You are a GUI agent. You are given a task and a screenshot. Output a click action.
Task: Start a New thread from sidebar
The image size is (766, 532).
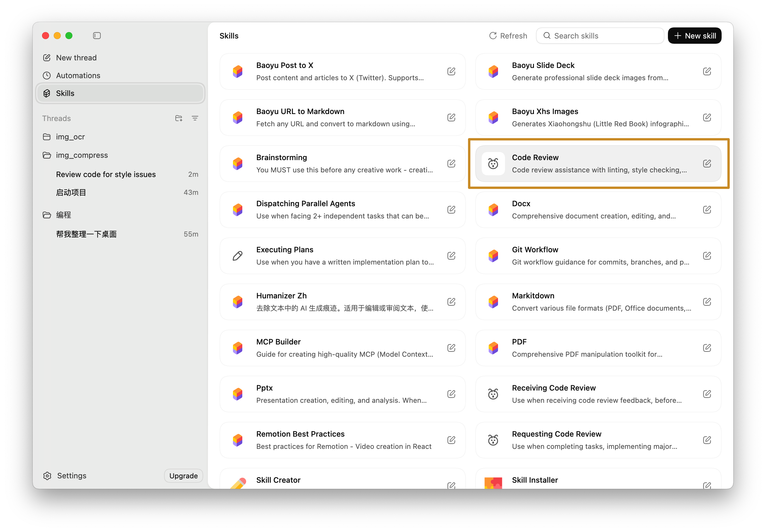(76, 58)
